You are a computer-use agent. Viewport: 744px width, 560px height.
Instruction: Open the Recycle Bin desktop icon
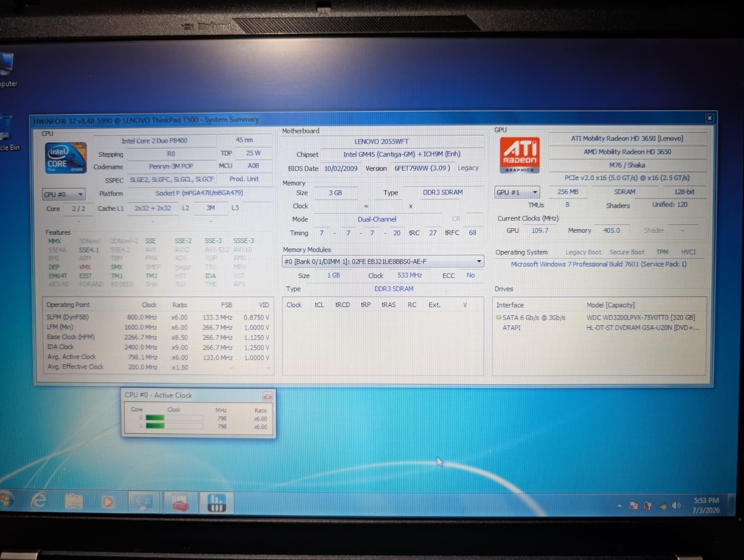(8, 134)
